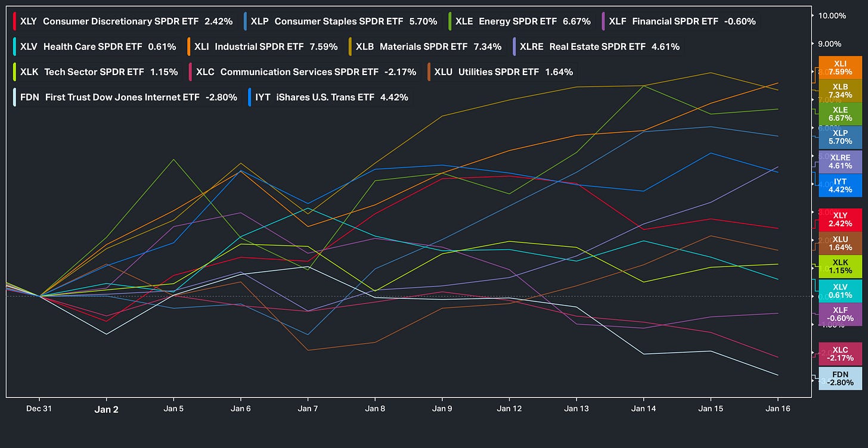This screenshot has height=448, width=868.
Task: Click the orange XLI 7.59% price label
Action: 840,67
